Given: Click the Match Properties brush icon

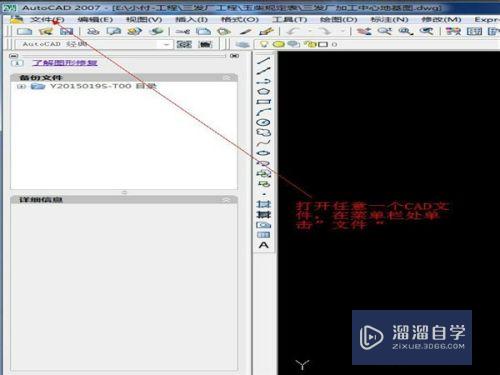Looking at the screenshot, I should pyautogui.click(x=246, y=32).
